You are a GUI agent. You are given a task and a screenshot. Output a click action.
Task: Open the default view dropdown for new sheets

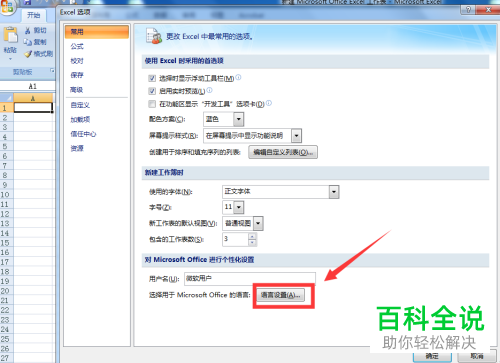pyautogui.click(x=258, y=223)
